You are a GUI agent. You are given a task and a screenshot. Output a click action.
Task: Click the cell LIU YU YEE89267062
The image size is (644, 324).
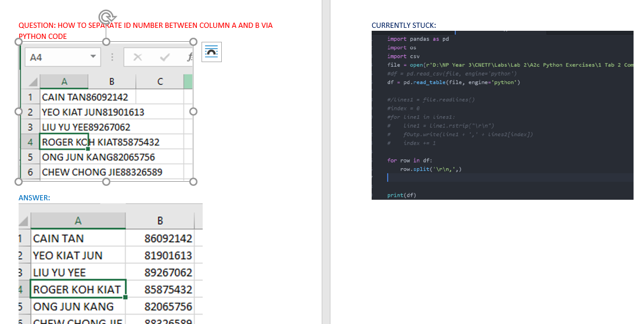coord(86,127)
